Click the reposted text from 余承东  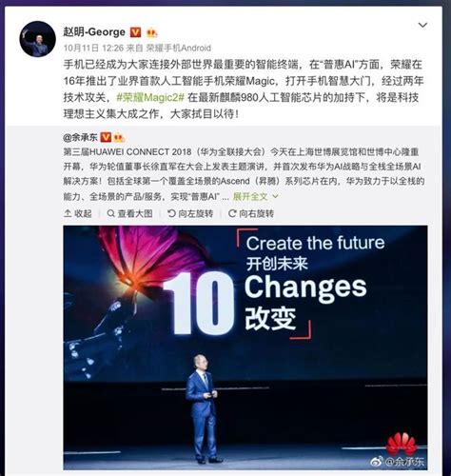pyautogui.click(x=244, y=174)
